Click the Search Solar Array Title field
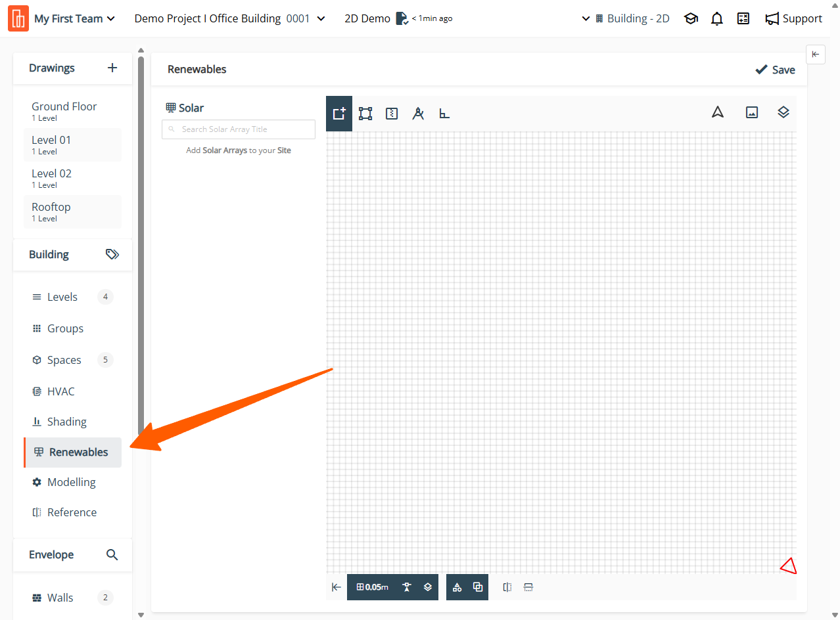Viewport: 840px width, 620px height. (x=239, y=129)
